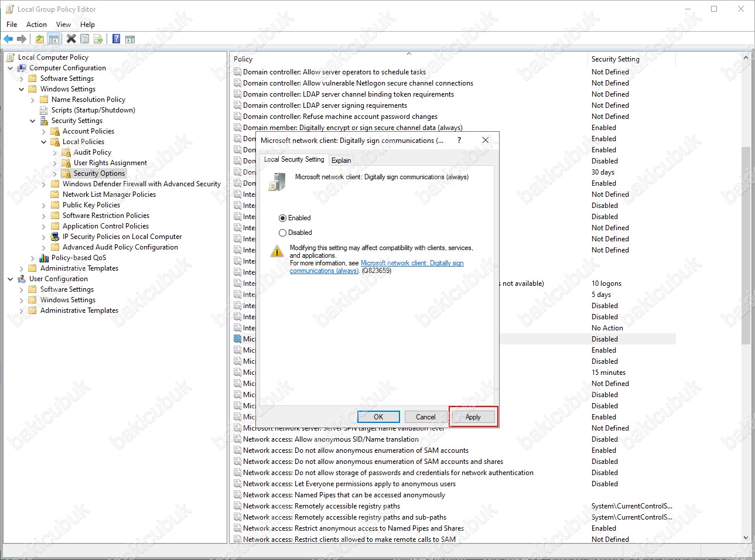This screenshot has height=560, width=755.
Task: Select 'Network access: Remotely accessible registry paths'
Action: click(x=322, y=506)
